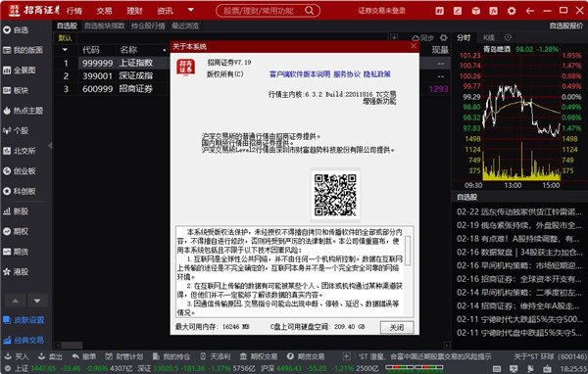Image resolution: width=588 pixels, height=374 pixels.
Task: Collapse the sidebar with left arrow handle
Action: (50, 146)
